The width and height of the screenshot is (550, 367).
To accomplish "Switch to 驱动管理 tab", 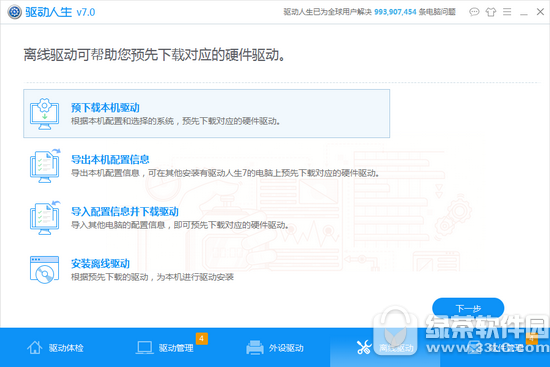I will [x=165, y=347].
